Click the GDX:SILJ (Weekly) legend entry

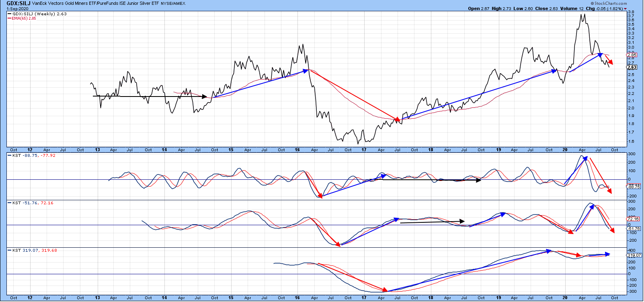coord(37,14)
